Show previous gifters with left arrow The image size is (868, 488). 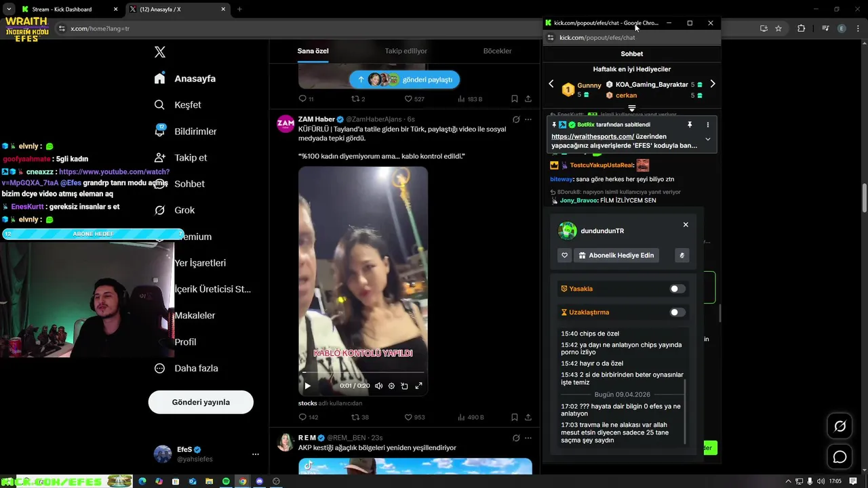click(x=551, y=84)
